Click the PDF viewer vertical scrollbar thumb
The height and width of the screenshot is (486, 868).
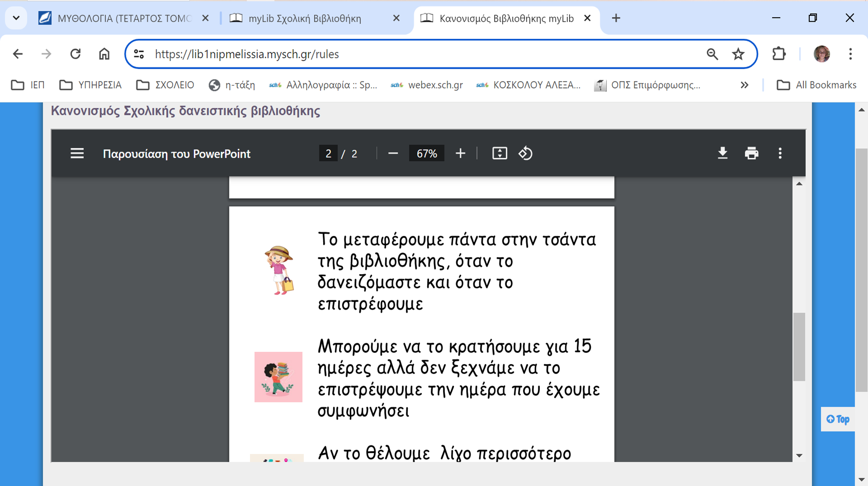pyautogui.click(x=799, y=346)
